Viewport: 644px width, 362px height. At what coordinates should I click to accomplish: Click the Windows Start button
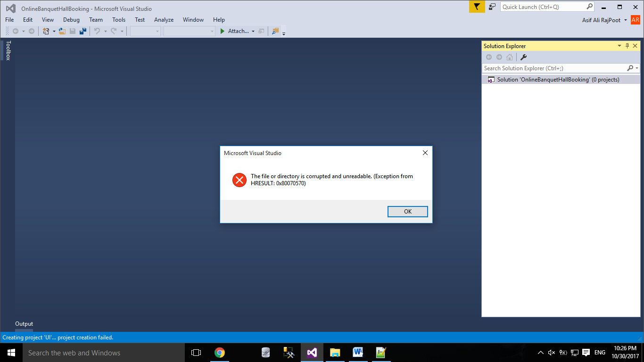point(11,353)
